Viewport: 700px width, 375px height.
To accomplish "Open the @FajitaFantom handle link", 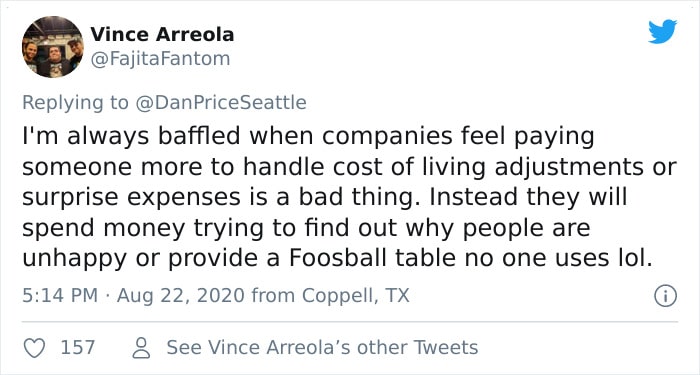I will (160, 58).
